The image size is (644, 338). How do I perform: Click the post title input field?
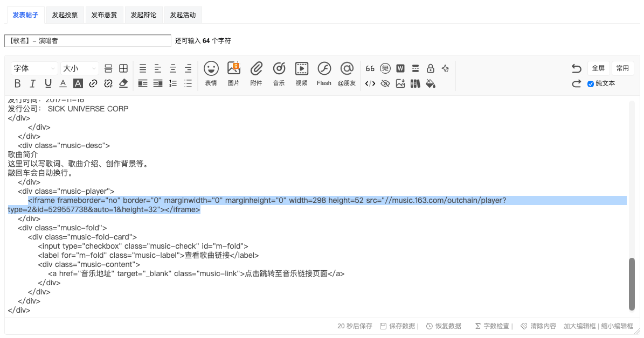[88, 40]
